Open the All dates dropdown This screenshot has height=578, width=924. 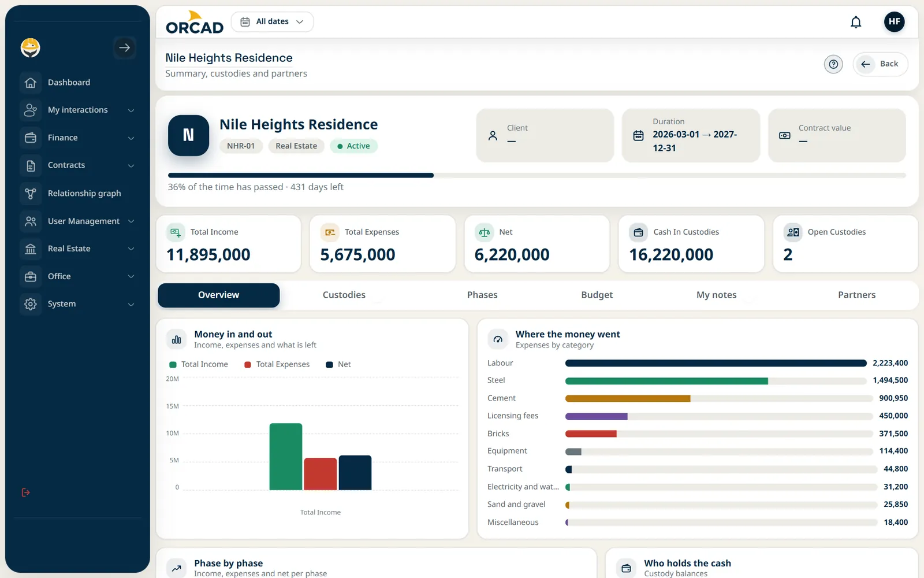pyautogui.click(x=272, y=22)
